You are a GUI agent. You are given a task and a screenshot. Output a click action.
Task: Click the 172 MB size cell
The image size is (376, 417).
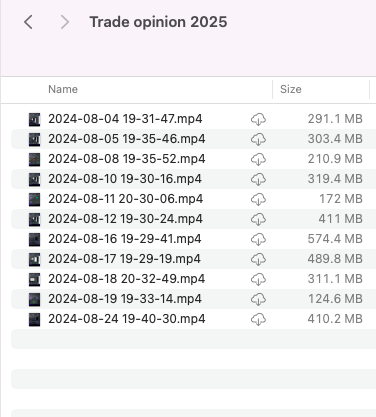point(341,199)
